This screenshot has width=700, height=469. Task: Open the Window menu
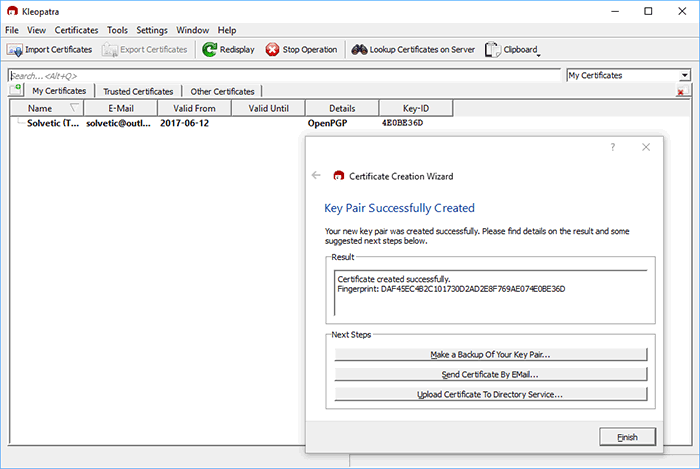pos(192,30)
